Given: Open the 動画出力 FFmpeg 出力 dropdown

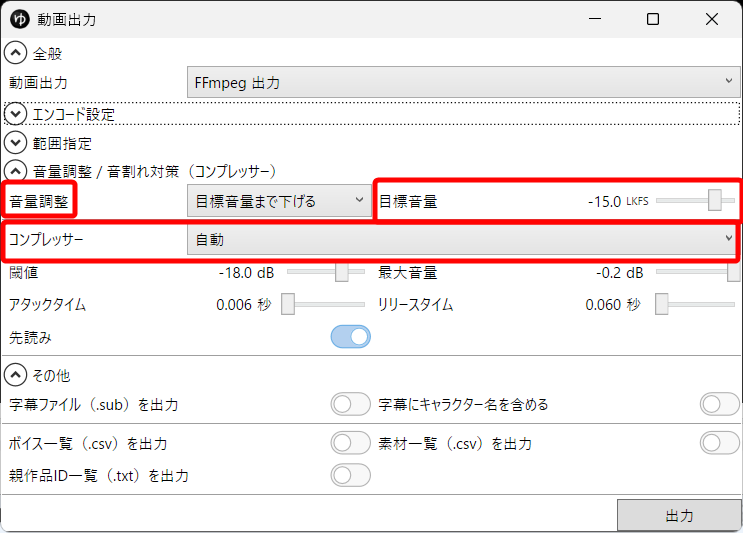Looking at the screenshot, I should coord(463,82).
